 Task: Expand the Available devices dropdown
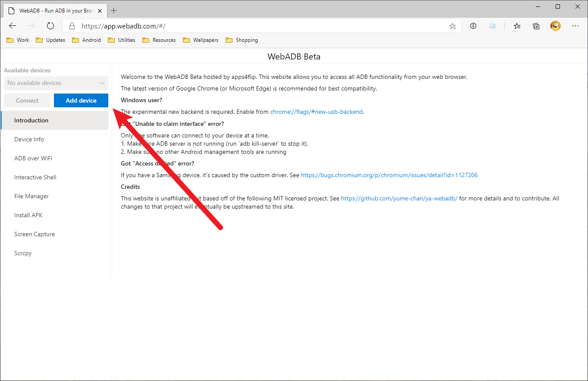56,83
